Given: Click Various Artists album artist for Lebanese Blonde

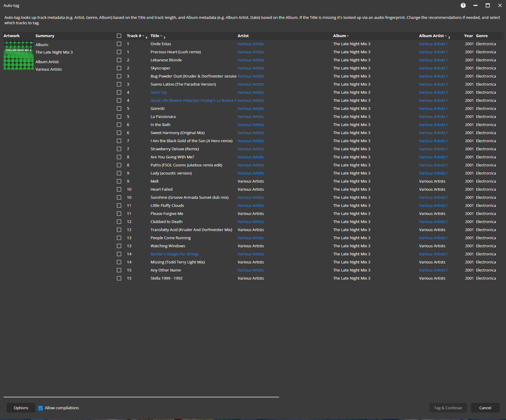Looking at the screenshot, I should click(432, 60).
